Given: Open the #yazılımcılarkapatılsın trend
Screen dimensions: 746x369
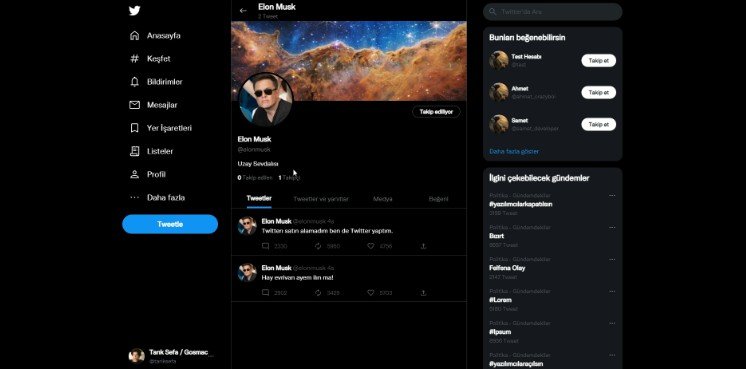Looking at the screenshot, I should click(520, 204).
